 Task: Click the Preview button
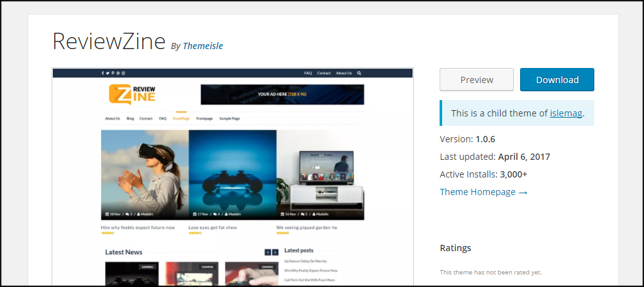477,80
